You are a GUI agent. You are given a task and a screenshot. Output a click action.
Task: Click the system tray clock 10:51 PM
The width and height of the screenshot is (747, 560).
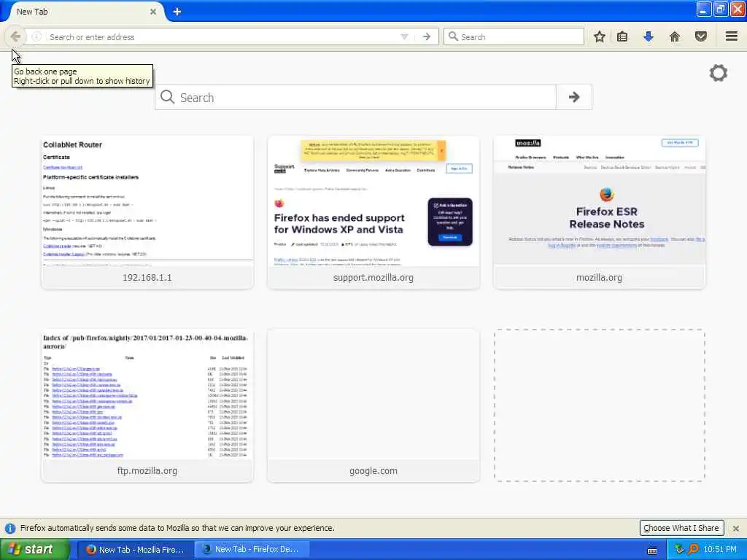click(720, 550)
